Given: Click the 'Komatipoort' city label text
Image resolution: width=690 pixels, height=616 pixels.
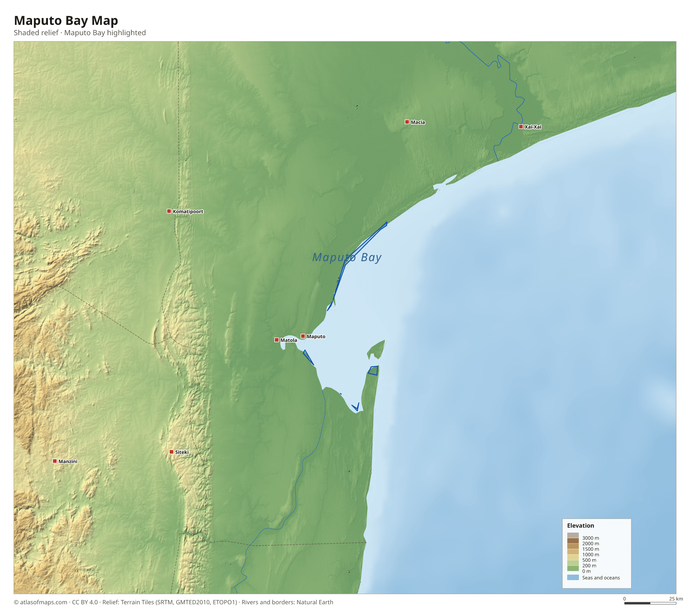Looking at the screenshot, I should coord(188,212).
